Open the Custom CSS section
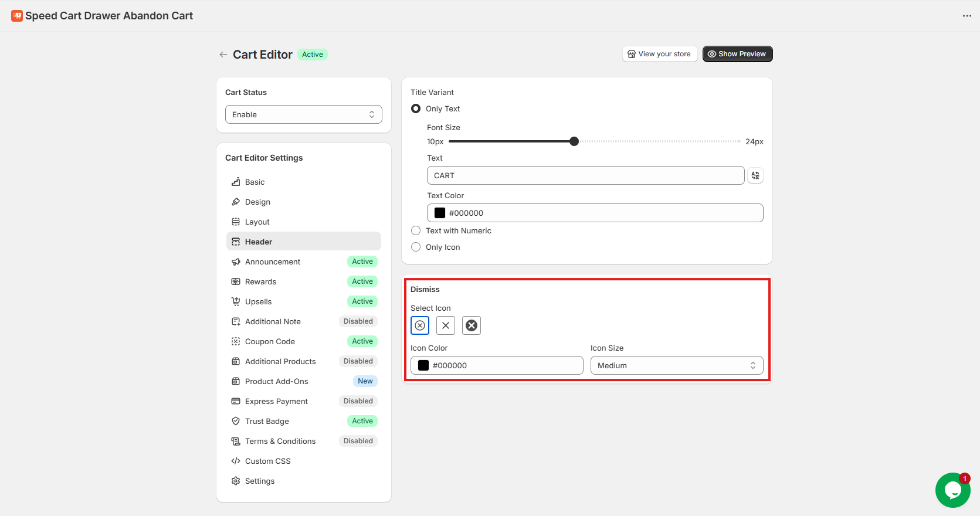 [267, 461]
